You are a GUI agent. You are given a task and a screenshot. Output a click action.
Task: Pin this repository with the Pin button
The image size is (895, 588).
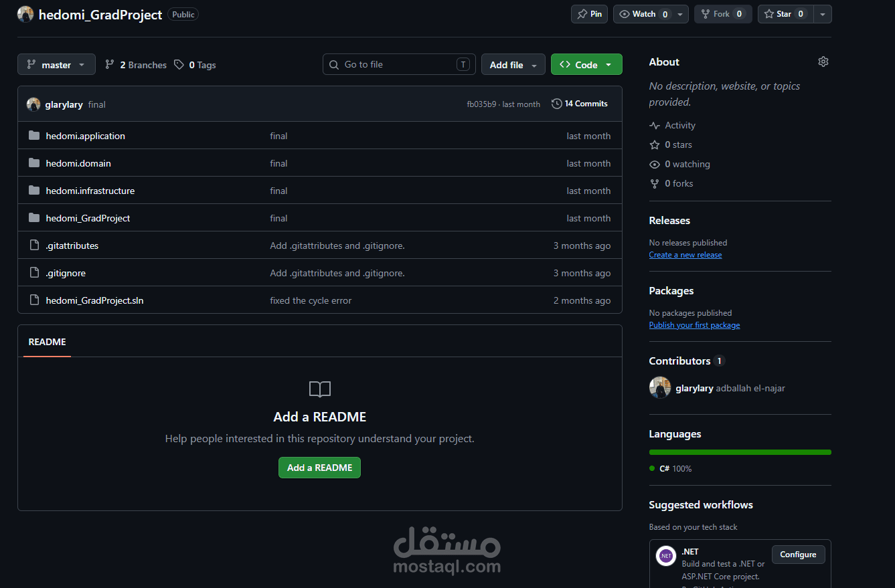(590, 14)
